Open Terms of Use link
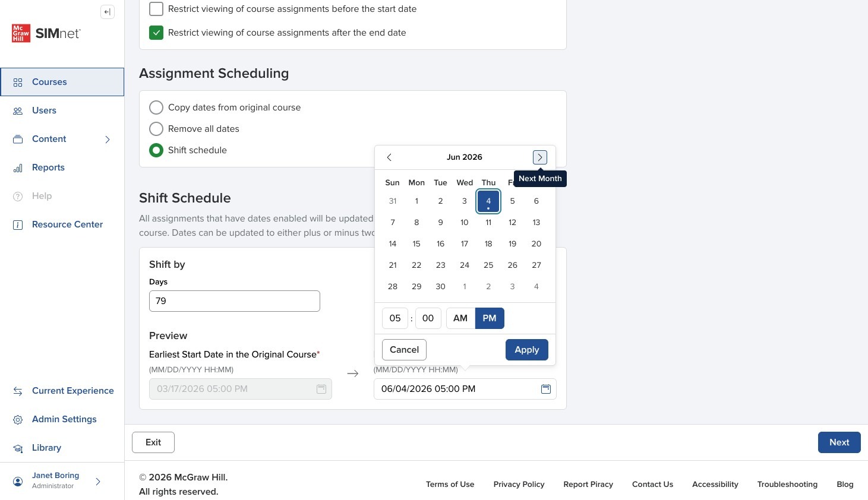The width and height of the screenshot is (868, 500). (x=450, y=485)
